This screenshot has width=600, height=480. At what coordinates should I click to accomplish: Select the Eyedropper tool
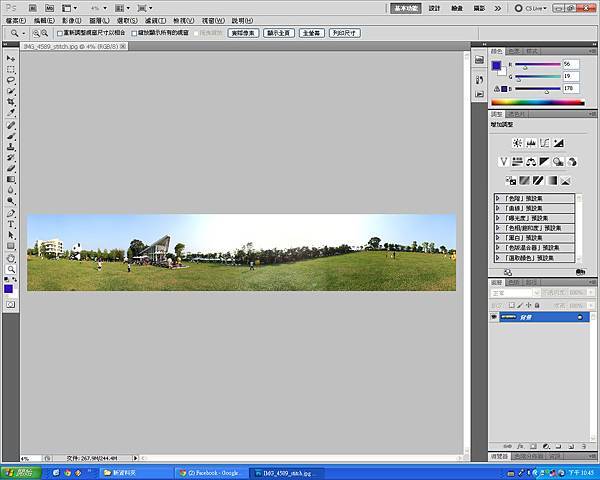click(x=11, y=113)
